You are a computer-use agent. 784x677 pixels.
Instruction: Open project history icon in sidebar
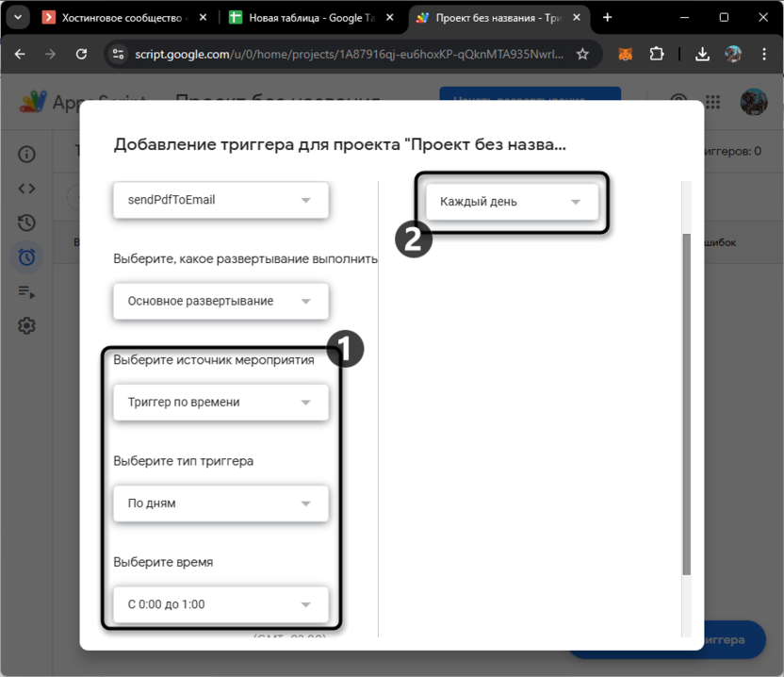pos(26,223)
